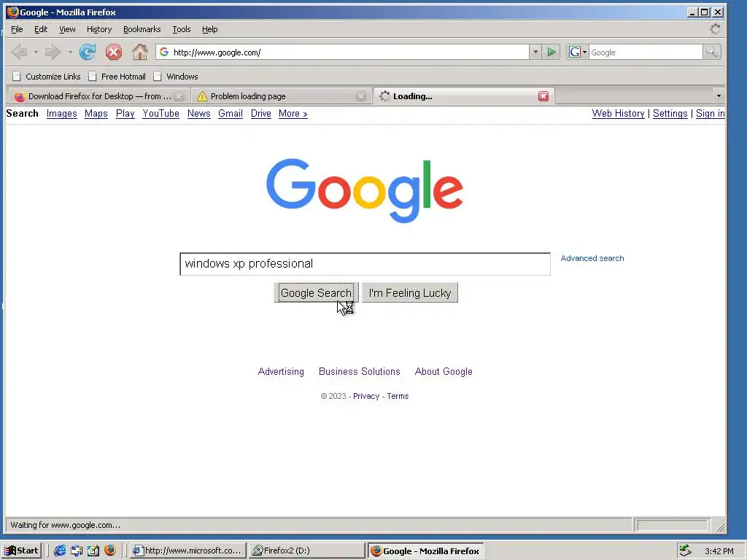Click the Privacy link
Image resolution: width=747 pixels, height=560 pixels.
click(366, 396)
